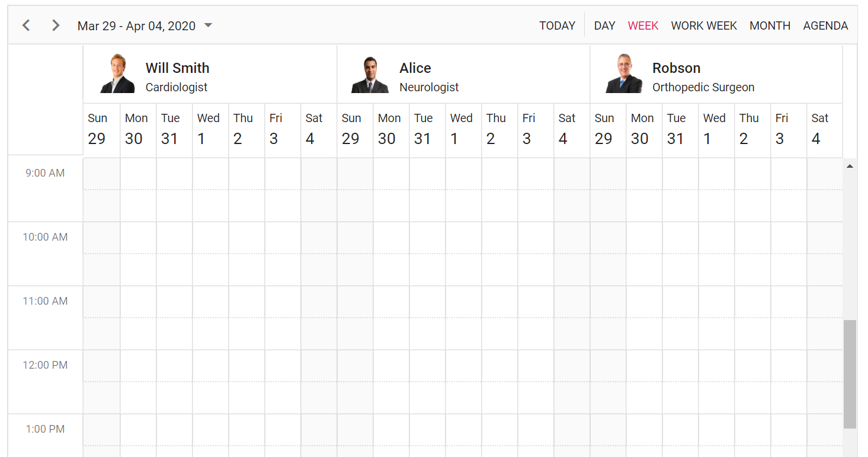Viewport: 868px width, 457px height.
Task: Click Will Smith's profile photo
Action: (118, 73)
